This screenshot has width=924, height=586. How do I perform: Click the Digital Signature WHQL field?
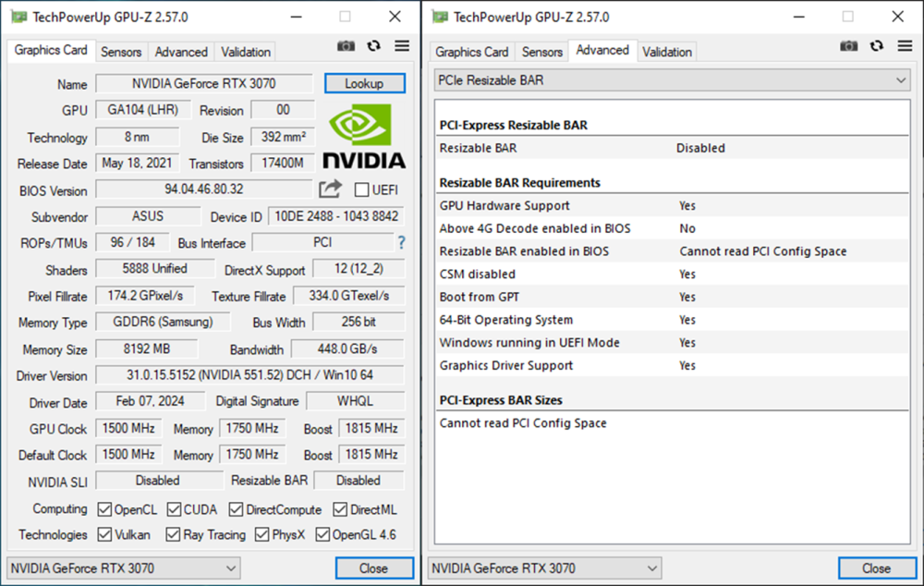356,401
